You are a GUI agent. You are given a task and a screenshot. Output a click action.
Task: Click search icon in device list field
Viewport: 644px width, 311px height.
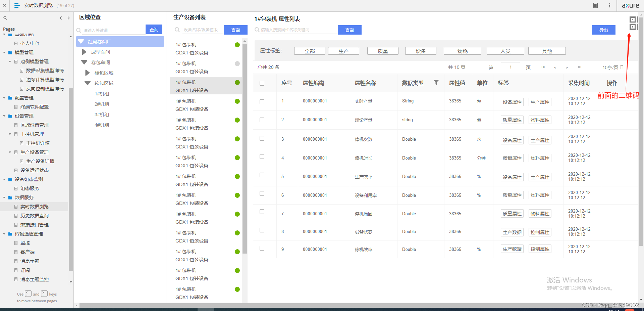tap(177, 30)
